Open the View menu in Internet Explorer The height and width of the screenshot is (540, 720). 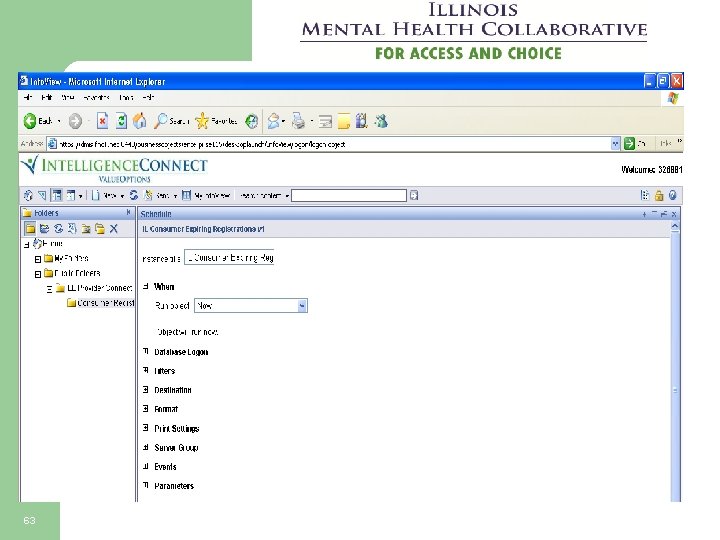[x=68, y=97]
